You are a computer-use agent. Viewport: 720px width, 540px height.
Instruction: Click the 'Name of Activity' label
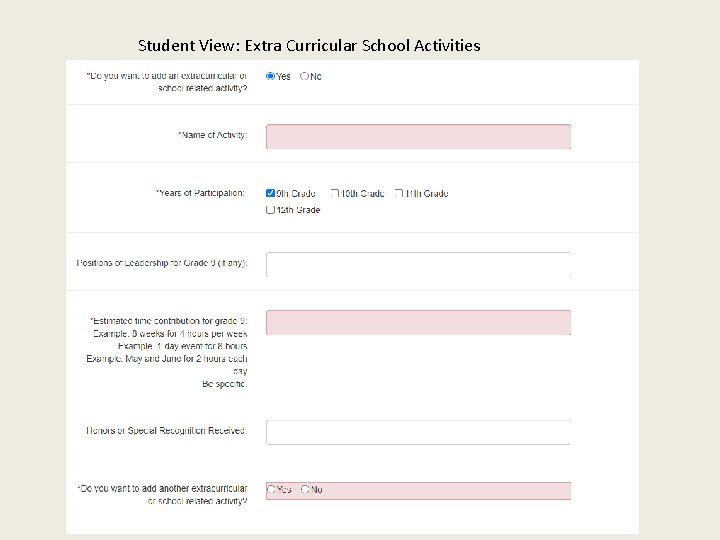pos(212,135)
